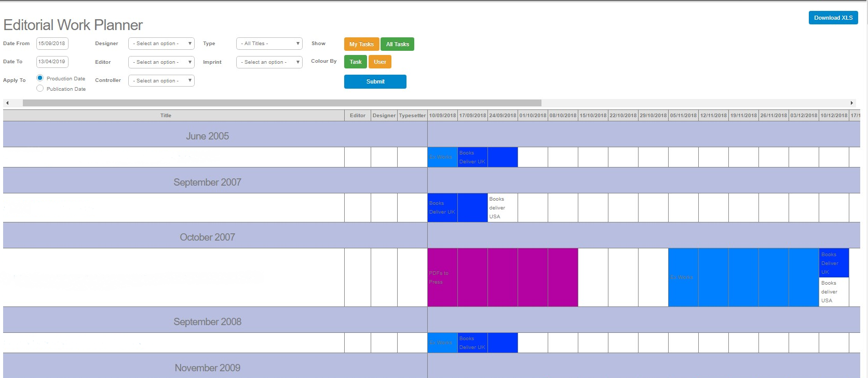Select the September 2007 group header

215,180
